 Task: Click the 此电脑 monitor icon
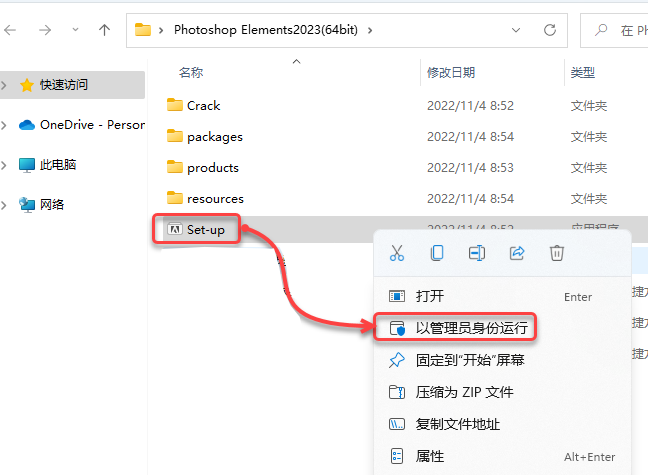[27, 165]
